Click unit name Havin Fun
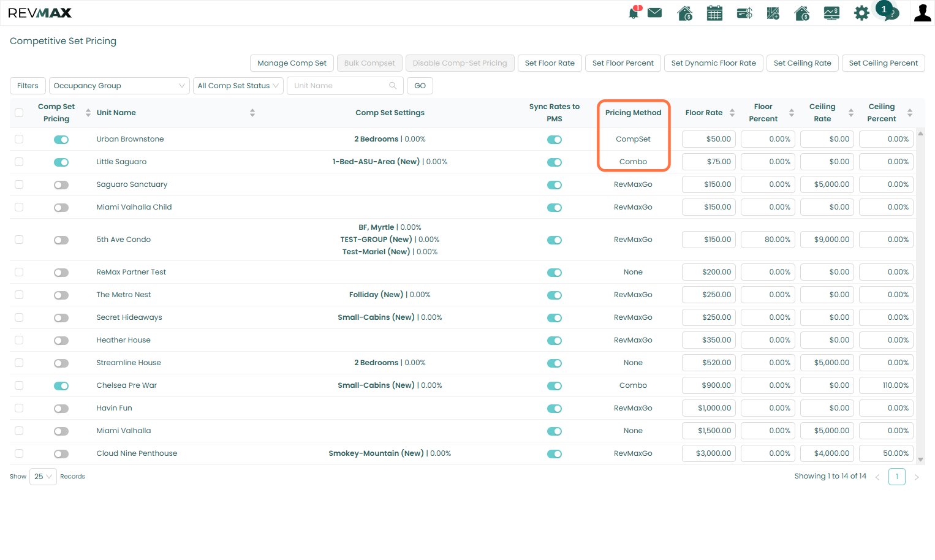 tap(114, 408)
